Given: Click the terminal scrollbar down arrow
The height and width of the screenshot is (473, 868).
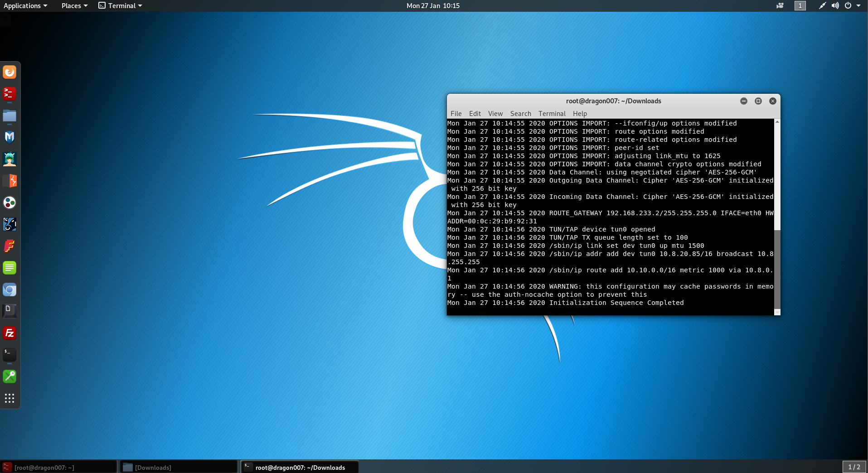Looking at the screenshot, I should (x=777, y=312).
